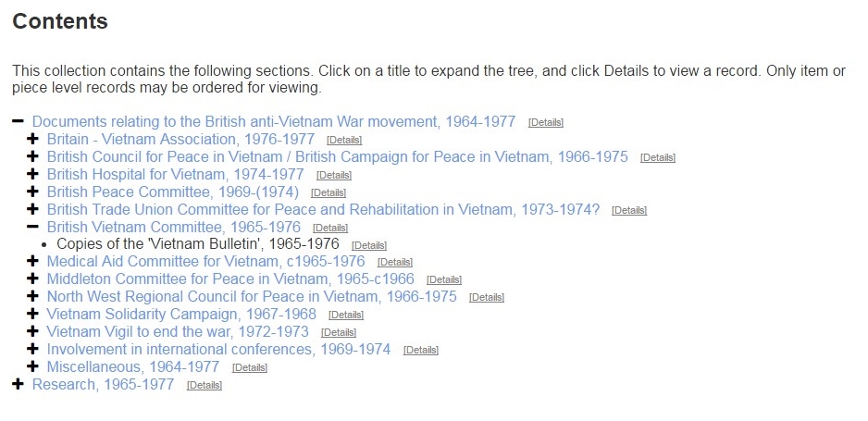Click British Trade Union Committee title
The height and width of the screenshot is (421, 868).
[x=323, y=210]
